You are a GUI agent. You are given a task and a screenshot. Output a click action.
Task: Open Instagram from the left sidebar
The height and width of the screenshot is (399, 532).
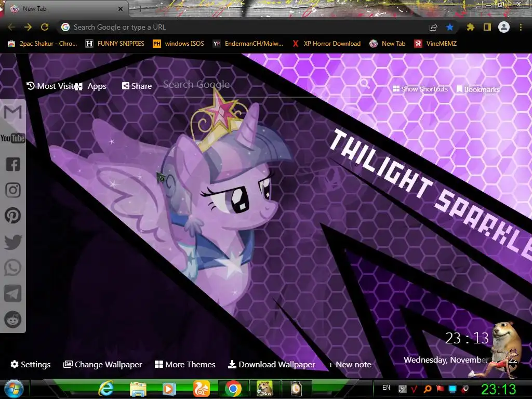(x=13, y=190)
